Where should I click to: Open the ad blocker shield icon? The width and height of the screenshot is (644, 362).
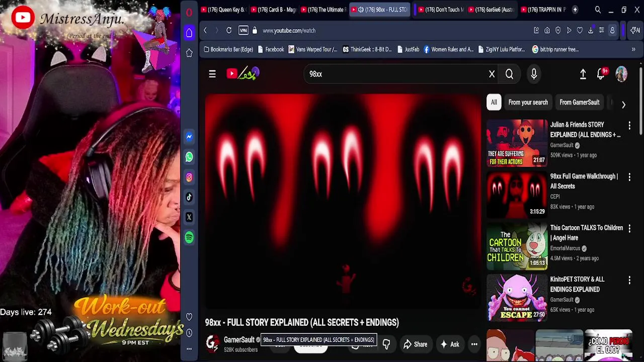pyautogui.click(x=558, y=31)
